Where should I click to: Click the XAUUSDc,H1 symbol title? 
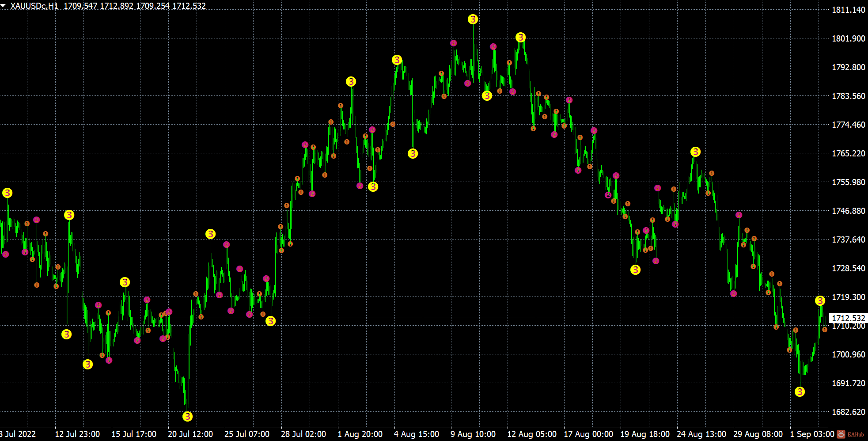(34, 6)
